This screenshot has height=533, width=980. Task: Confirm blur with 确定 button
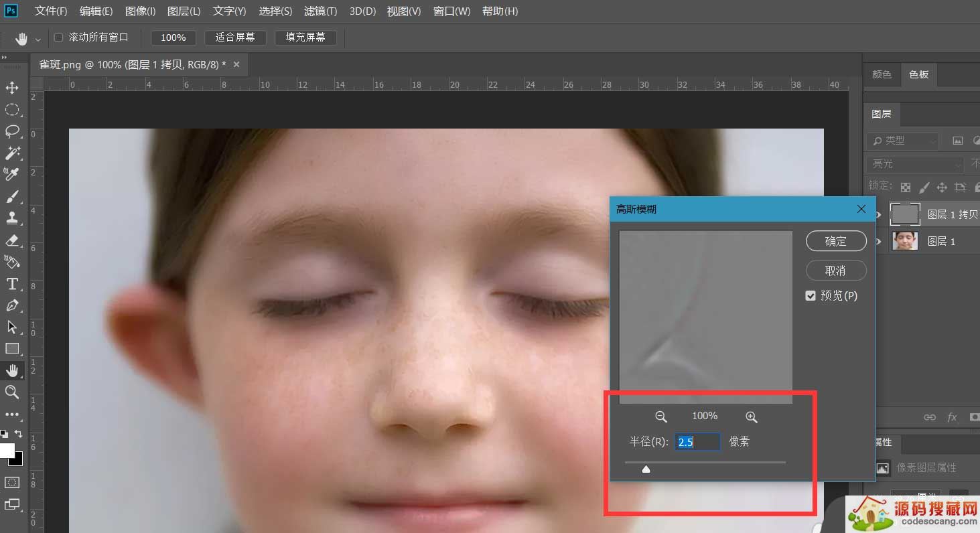point(836,241)
